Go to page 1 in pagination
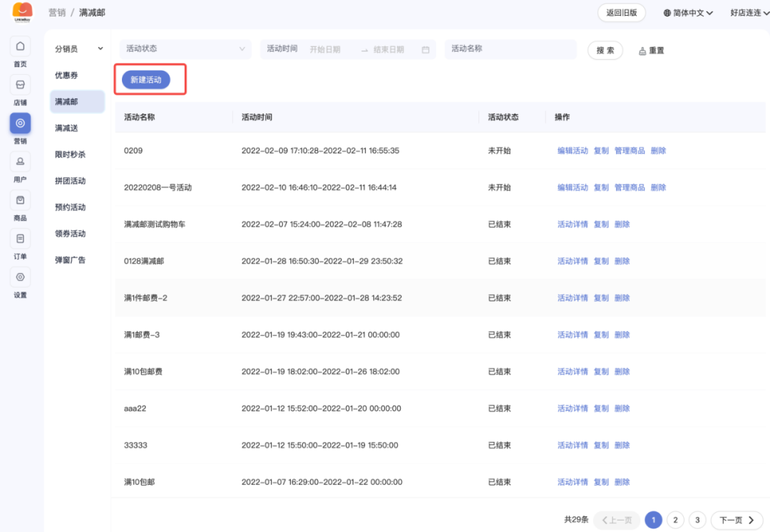 (653, 520)
